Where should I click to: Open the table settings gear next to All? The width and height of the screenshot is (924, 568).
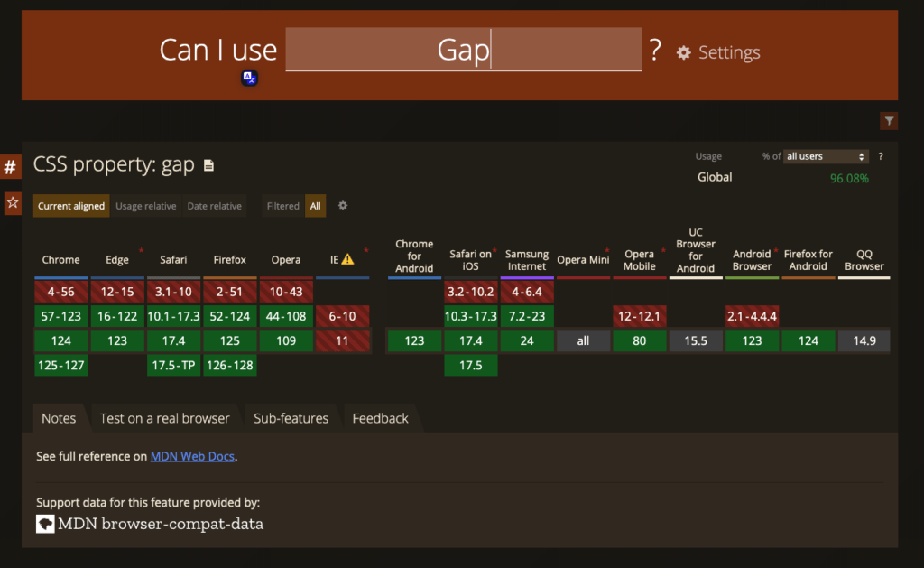click(343, 206)
